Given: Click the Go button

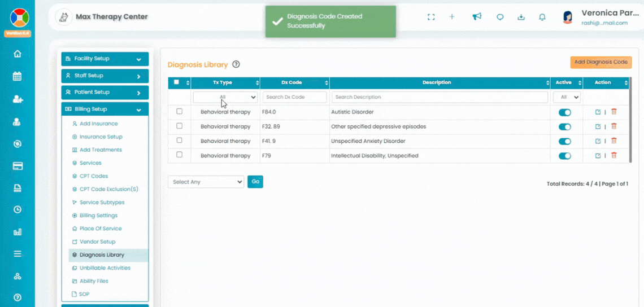Looking at the screenshot, I should tap(255, 181).
